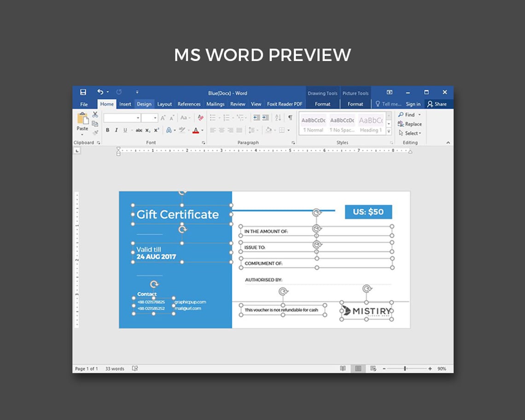Image resolution: width=525 pixels, height=420 pixels.
Task: Click the Share button
Action: (438, 104)
